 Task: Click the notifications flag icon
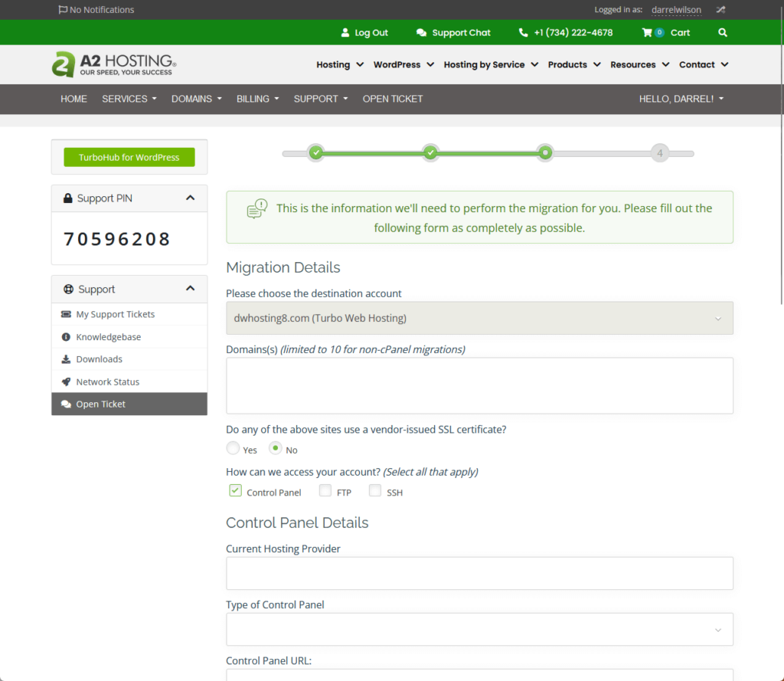click(63, 9)
